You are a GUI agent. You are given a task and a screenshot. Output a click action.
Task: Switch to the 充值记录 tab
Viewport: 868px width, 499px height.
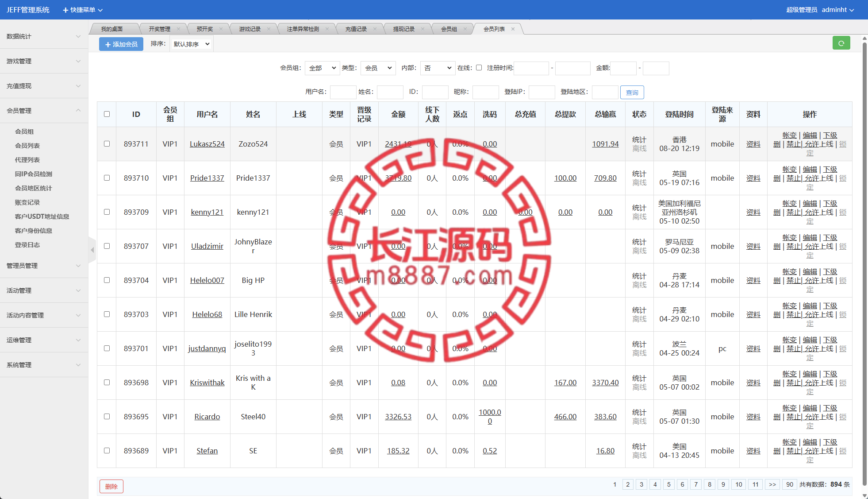[356, 29]
